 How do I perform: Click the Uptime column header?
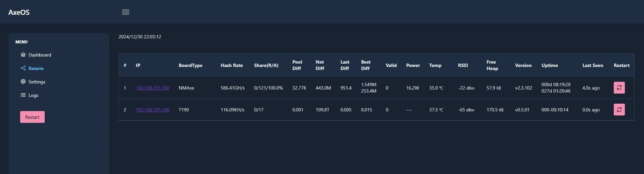pos(550,65)
